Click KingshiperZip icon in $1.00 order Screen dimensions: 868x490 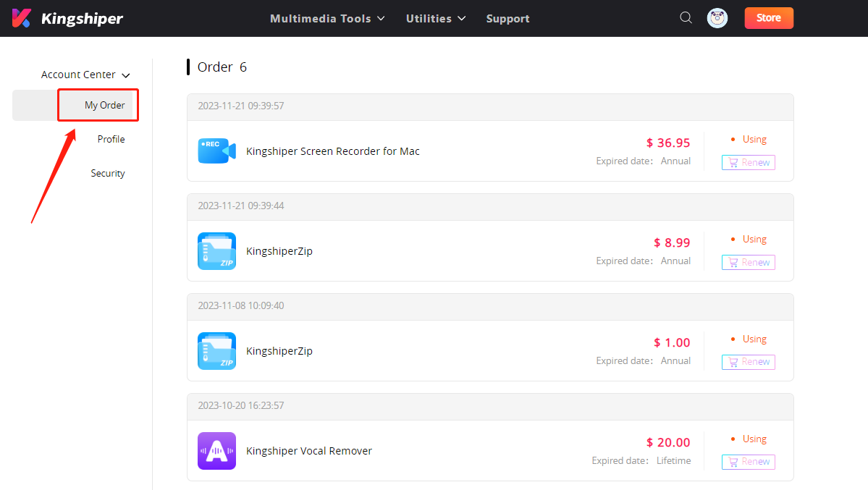[217, 351]
